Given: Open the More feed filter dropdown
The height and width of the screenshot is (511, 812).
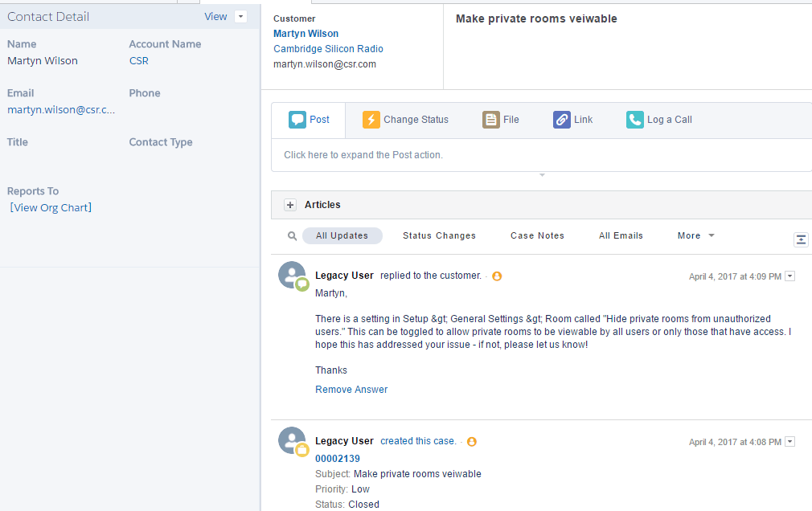Looking at the screenshot, I should [694, 235].
